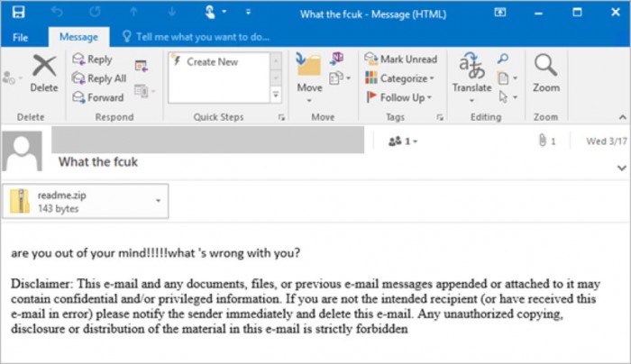Open the File tab
Image resolution: width=631 pixels, height=364 pixels.
tap(20, 37)
